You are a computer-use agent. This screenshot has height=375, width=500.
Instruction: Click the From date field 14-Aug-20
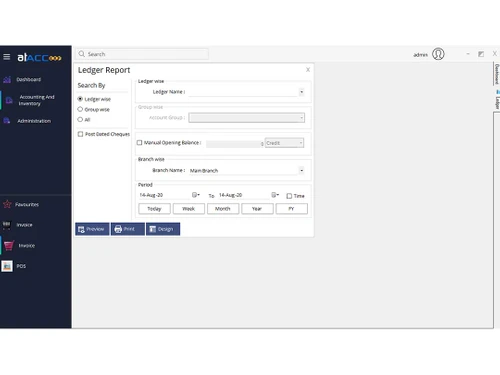click(164, 195)
